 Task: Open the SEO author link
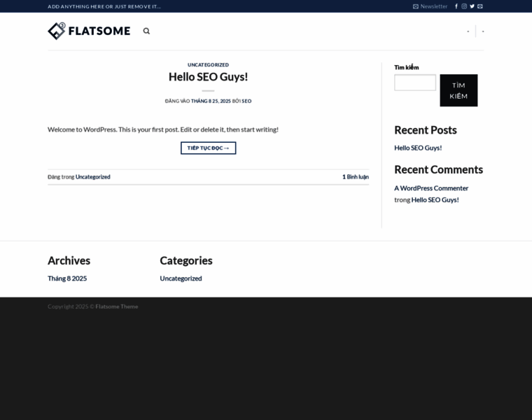click(246, 101)
